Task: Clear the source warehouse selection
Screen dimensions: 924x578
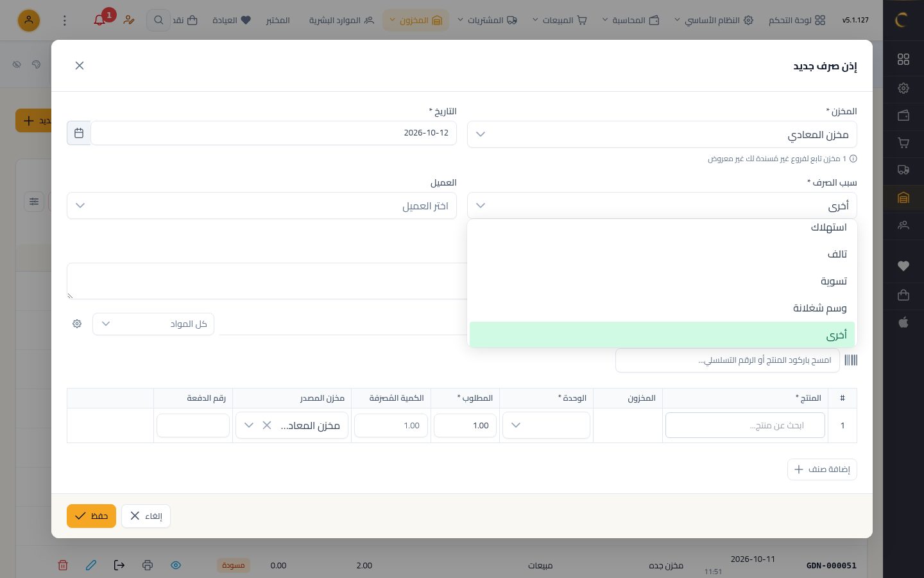Action: click(267, 425)
